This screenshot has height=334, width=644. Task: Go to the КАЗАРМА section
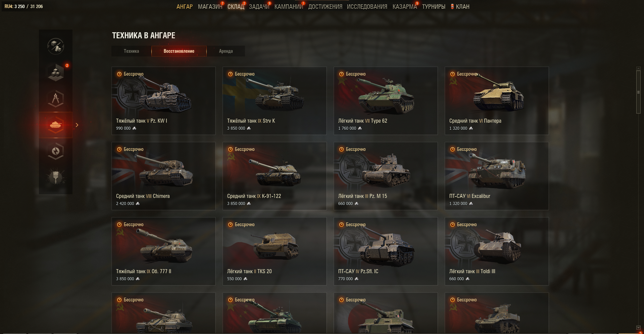click(404, 7)
